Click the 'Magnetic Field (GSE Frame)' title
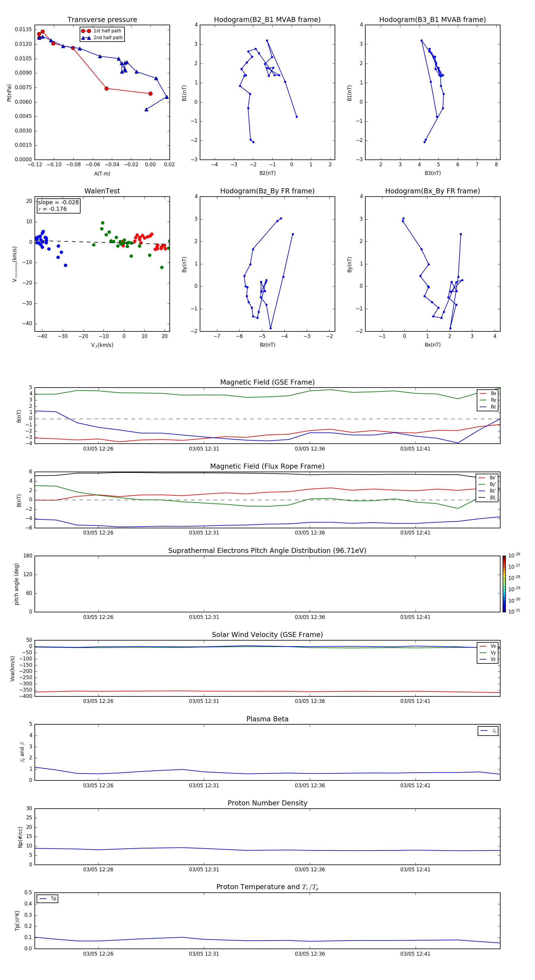 (x=267, y=382)
